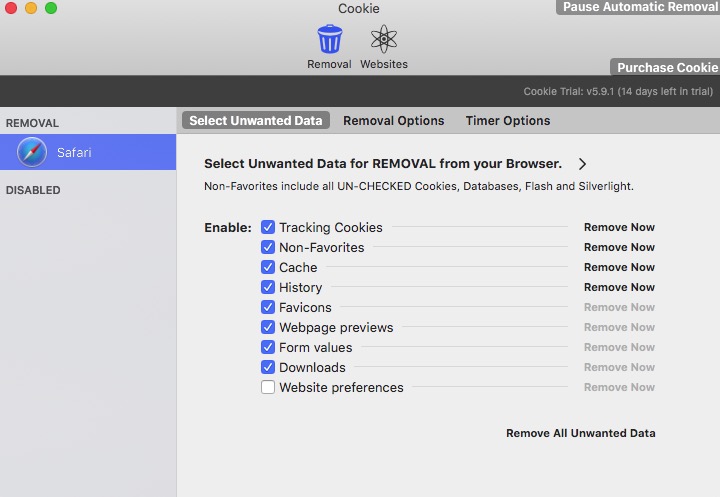720x497 pixels.
Task: Open the Removal trash can toolbar icon
Action: tap(330, 39)
